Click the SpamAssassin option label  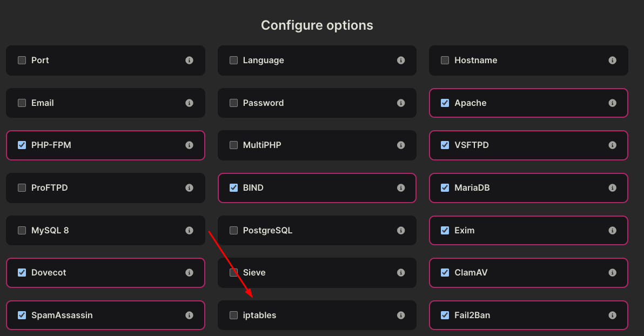click(x=62, y=315)
